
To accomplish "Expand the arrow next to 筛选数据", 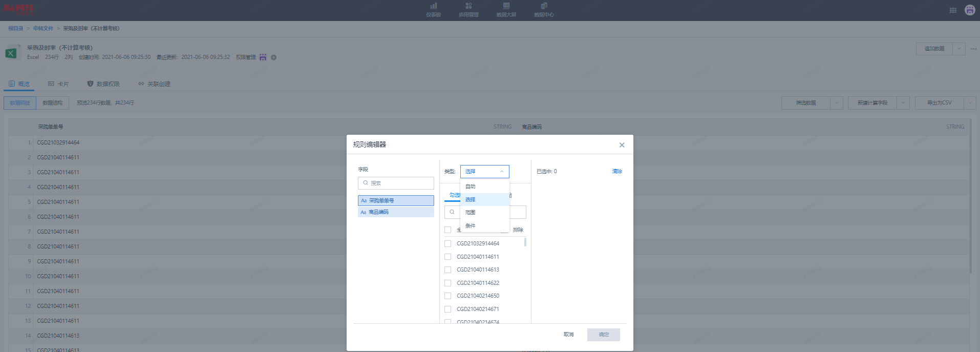I will 837,103.
